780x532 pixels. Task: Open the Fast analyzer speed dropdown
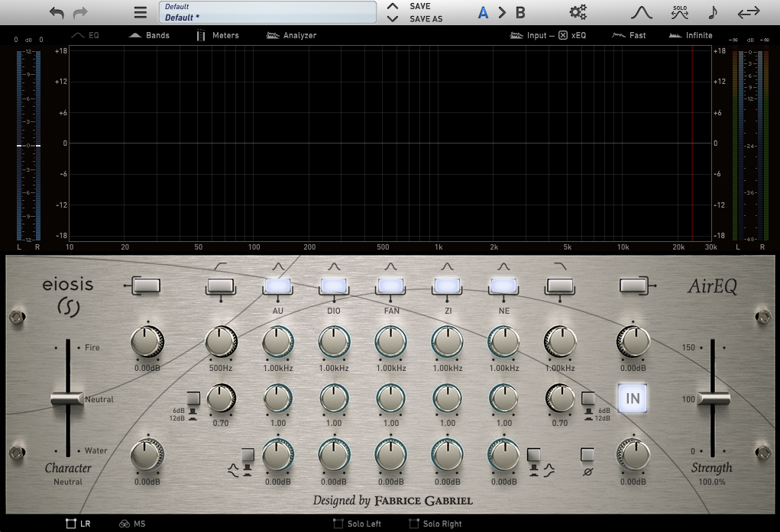coord(629,35)
